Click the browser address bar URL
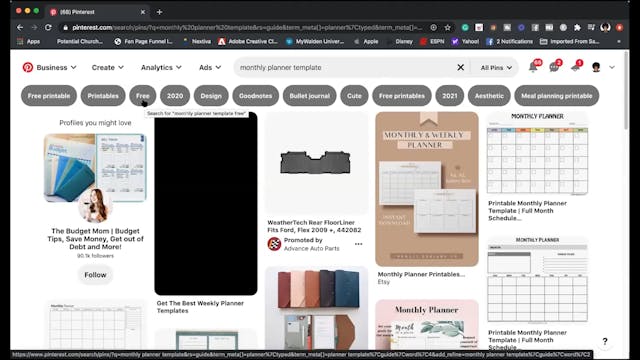The height and width of the screenshot is (360, 640). (x=247, y=27)
